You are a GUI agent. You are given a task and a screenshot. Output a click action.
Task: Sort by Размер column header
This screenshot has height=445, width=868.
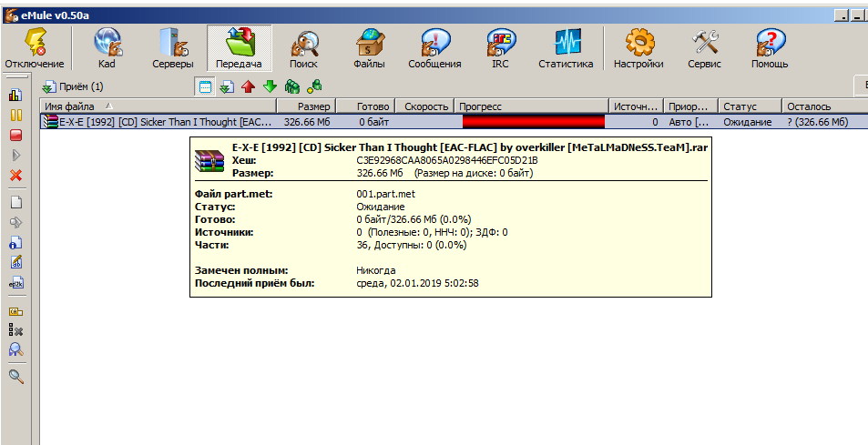click(307, 106)
